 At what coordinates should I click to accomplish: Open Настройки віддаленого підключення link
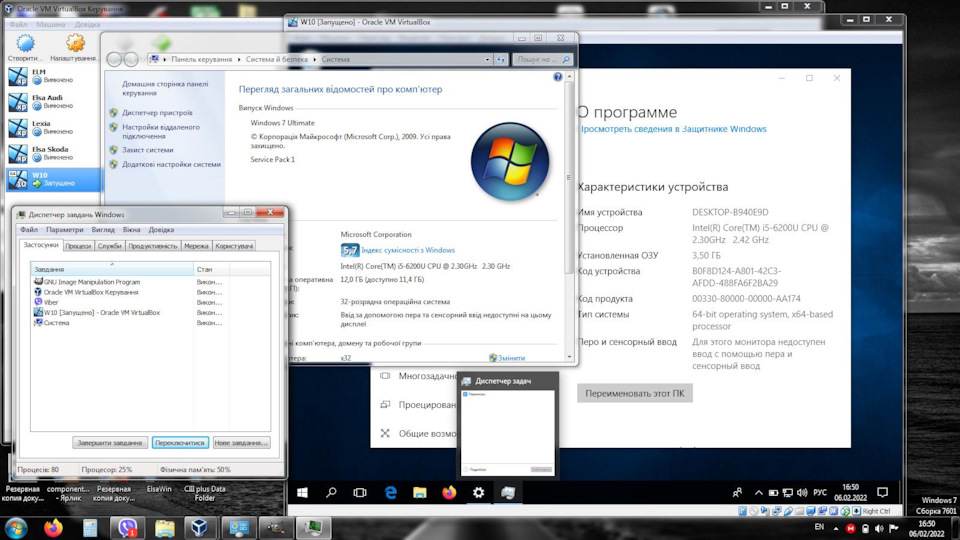point(160,132)
